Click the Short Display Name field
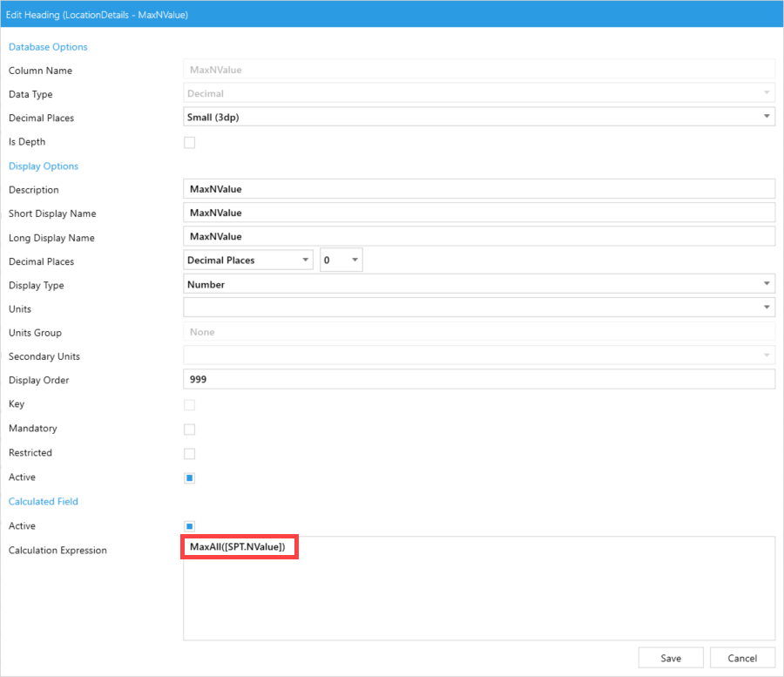Screen dimensions: 784x677 click(478, 213)
